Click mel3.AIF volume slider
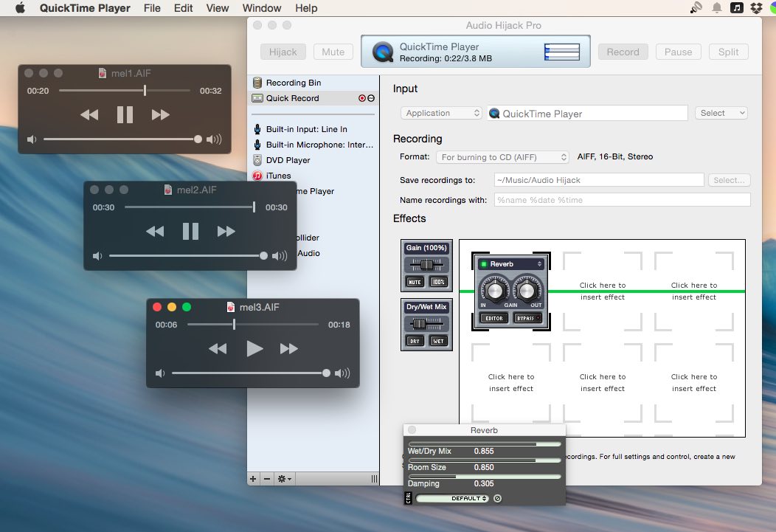 coord(251,373)
